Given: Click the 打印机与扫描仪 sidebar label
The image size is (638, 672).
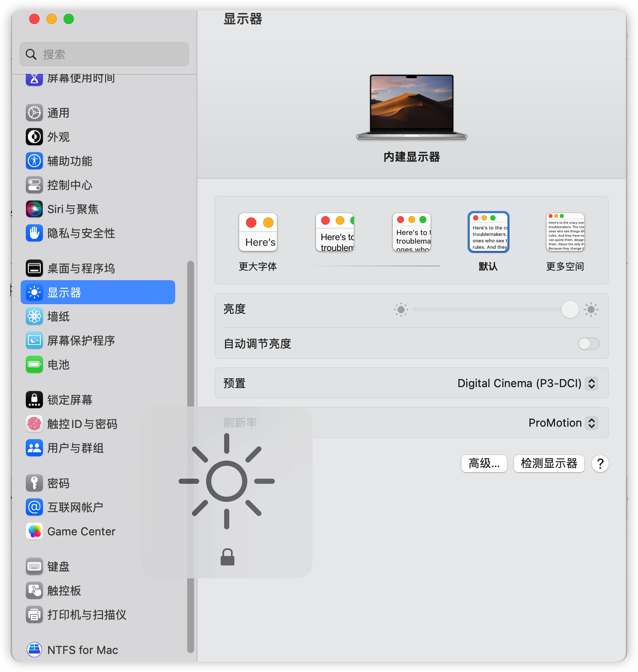Looking at the screenshot, I should [x=87, y=615].
